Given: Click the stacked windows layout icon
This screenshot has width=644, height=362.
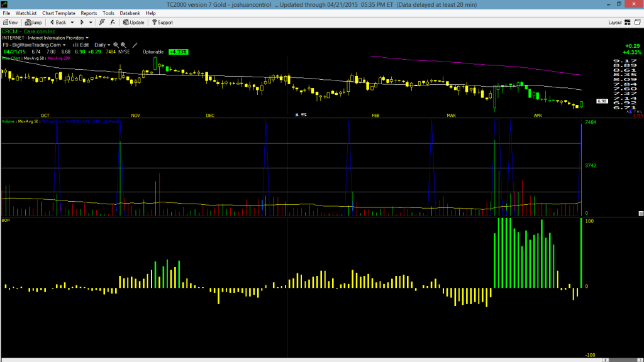Looking at the screenshot, I should [638, 22].
